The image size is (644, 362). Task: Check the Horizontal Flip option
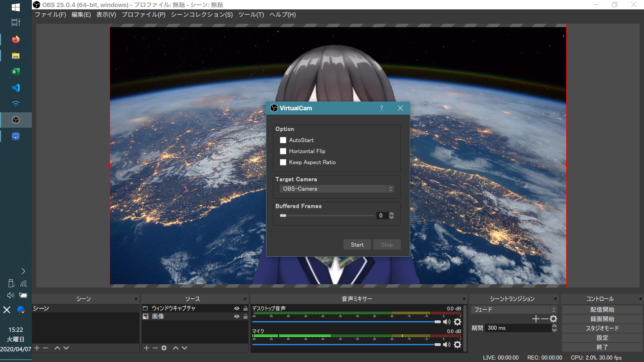point(283,151)
